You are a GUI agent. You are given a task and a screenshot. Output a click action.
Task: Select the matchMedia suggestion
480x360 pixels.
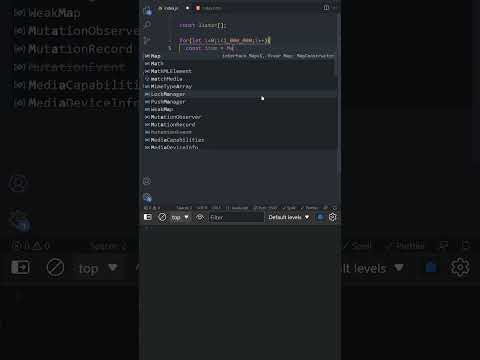click(240, 79)
